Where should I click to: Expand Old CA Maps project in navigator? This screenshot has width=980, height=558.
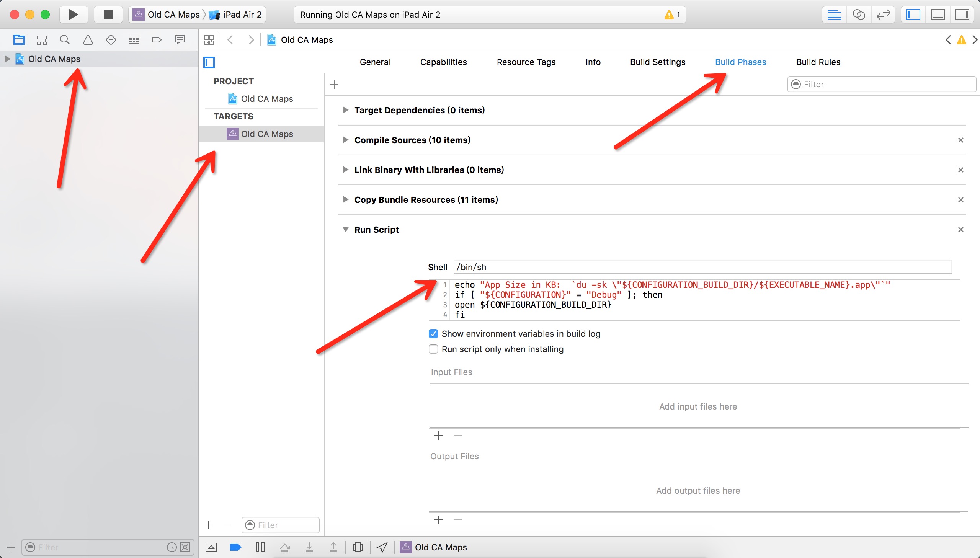(x=7, y=59)
